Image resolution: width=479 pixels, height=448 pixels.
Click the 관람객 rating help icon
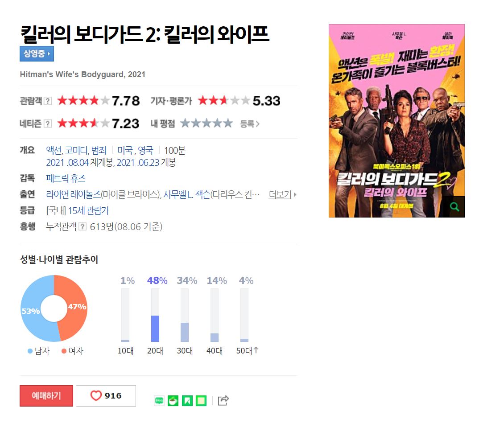coord(48,101)
